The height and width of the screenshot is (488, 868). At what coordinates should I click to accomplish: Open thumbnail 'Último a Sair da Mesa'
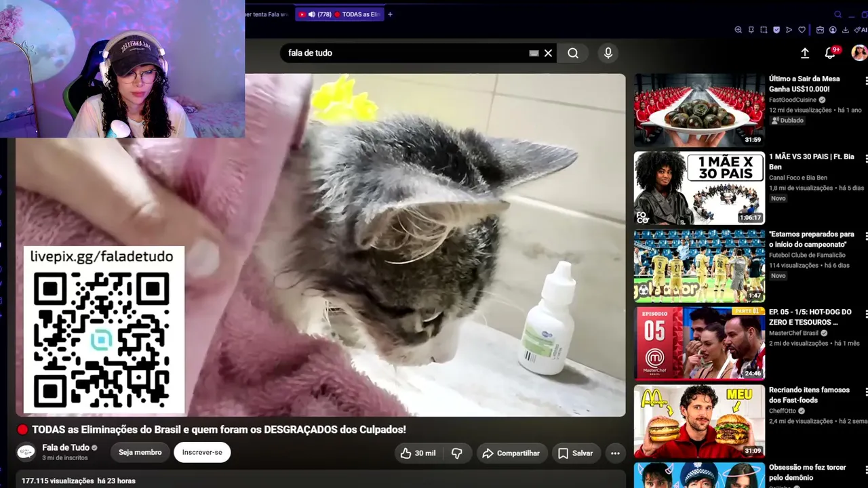point(699,110)
